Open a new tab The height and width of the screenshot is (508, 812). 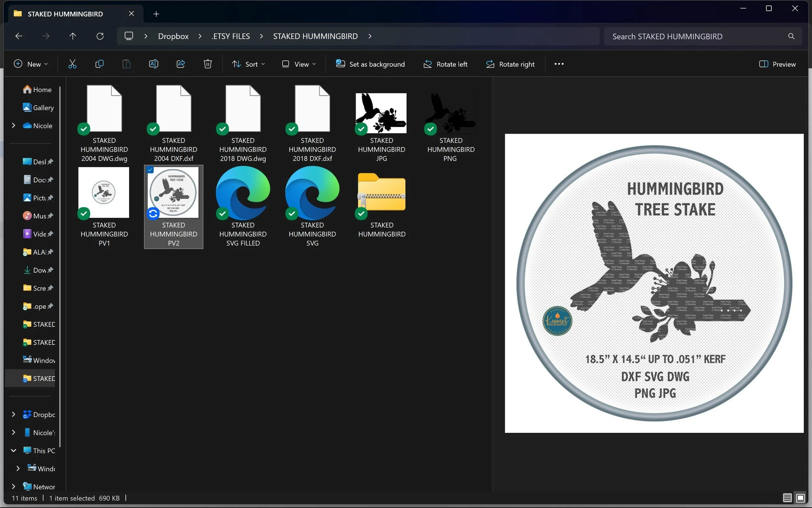click(x=156, y=14)
